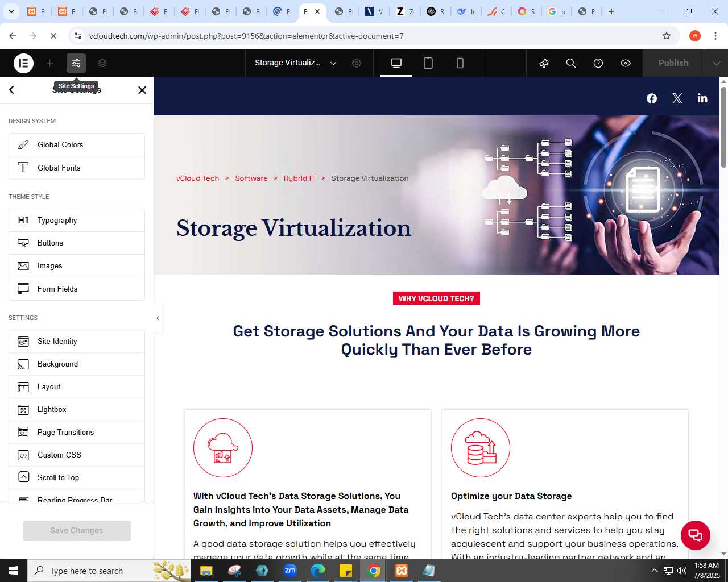Click the LinkedIn icon in header
The image size is (728, 582).
(x=702, y=98)
